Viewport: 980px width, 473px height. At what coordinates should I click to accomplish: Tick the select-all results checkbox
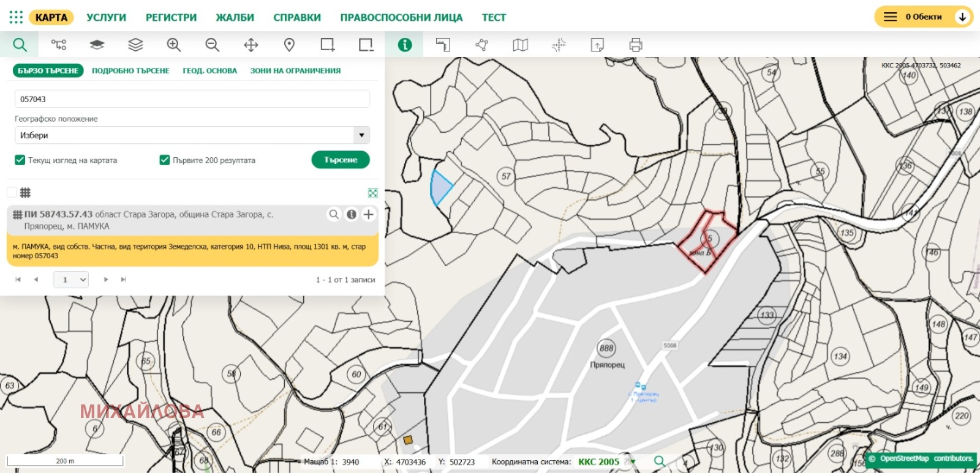pos(12,193)
